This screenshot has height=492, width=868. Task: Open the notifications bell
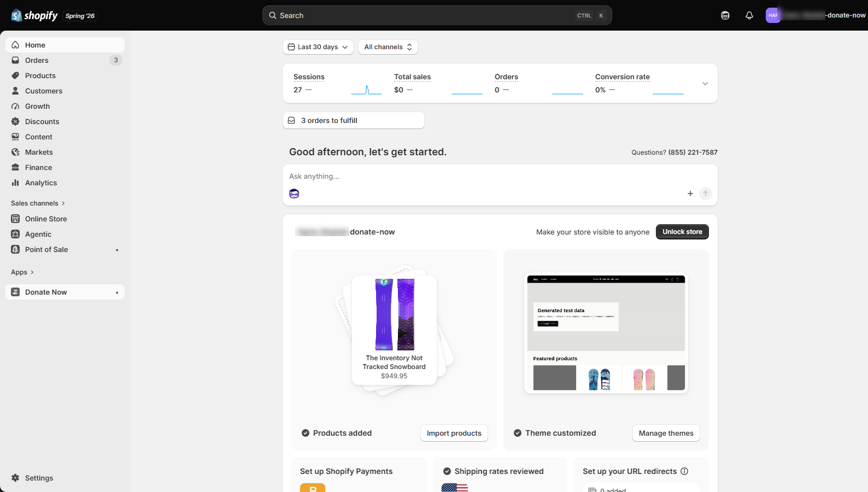(x=749, y=15)
